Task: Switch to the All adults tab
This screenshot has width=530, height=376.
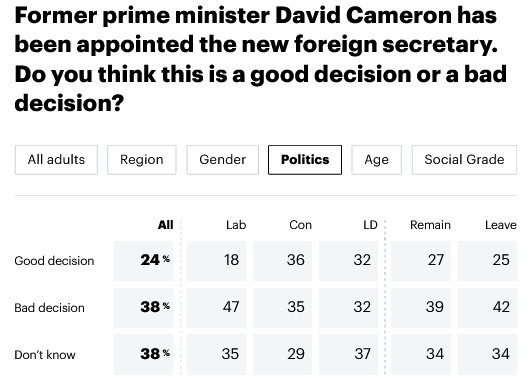Action: [x=56, y=160]
